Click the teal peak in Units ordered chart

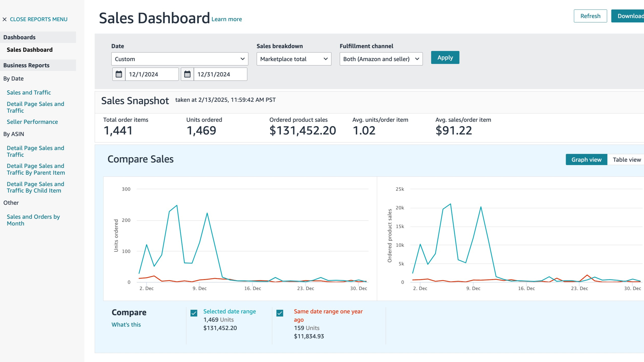pyautogui.click(x=177, y=205)
